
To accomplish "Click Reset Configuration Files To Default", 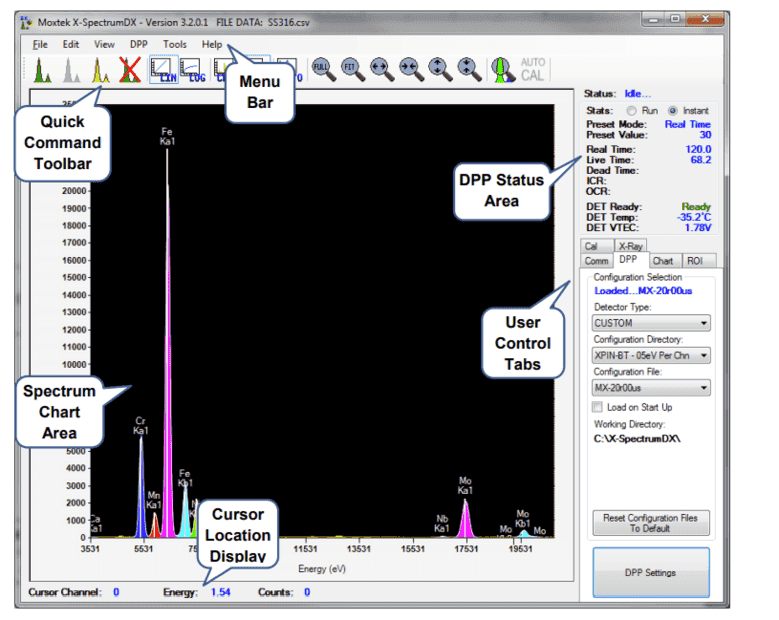I will click(x=651, y=523).
